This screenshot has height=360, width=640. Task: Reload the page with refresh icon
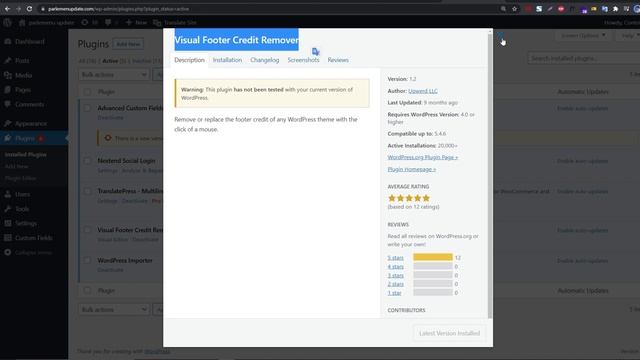point(29,9)
